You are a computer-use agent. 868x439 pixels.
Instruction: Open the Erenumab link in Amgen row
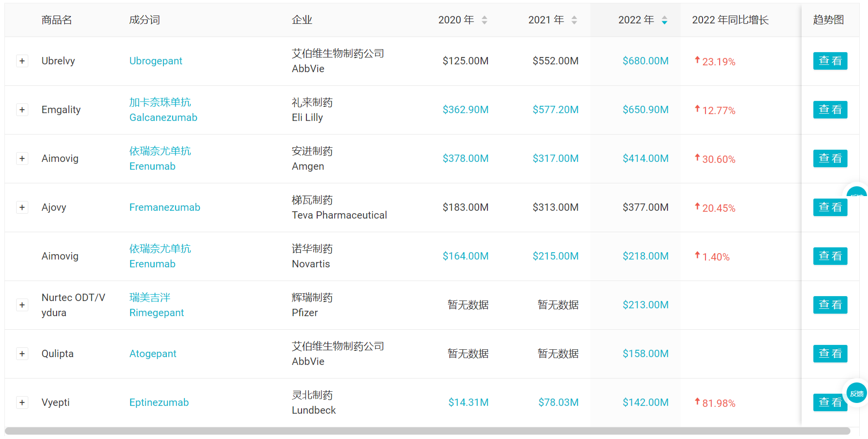(x=152, y=166)
